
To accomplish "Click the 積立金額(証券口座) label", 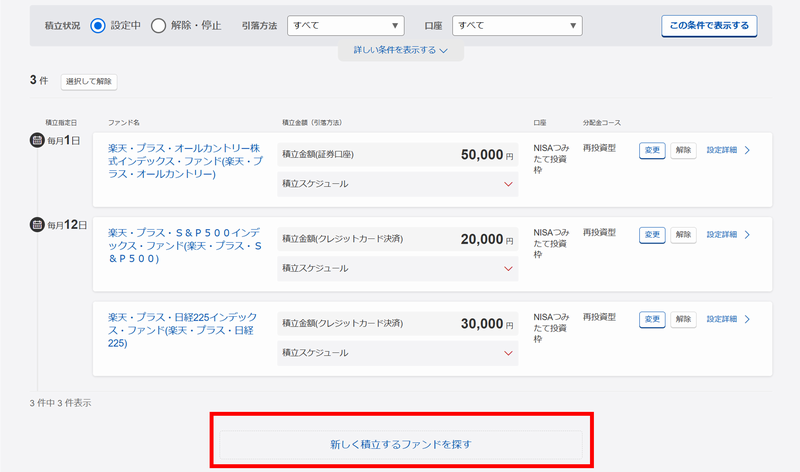I will coord(318,155).
